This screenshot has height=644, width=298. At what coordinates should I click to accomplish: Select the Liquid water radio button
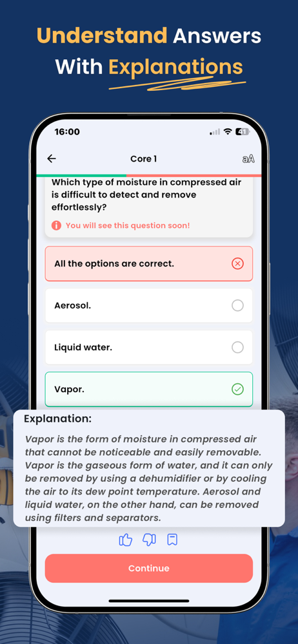(237, 348)
